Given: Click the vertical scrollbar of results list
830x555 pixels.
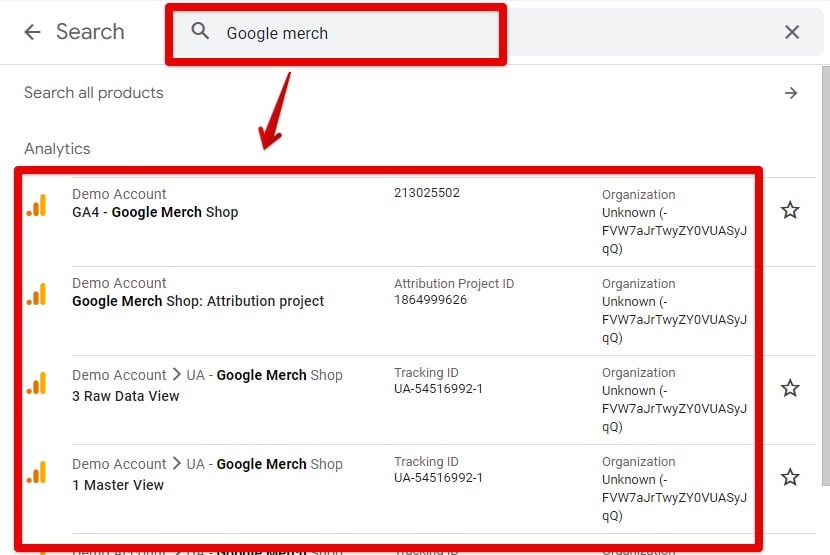Looking at the screenshot, I should tap(825, 275).
